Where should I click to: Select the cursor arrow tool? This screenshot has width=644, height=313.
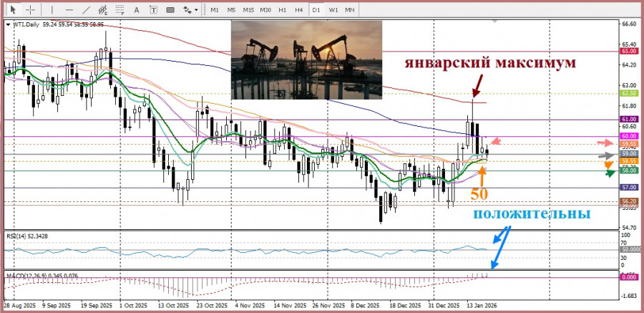(x=13, y=9)
